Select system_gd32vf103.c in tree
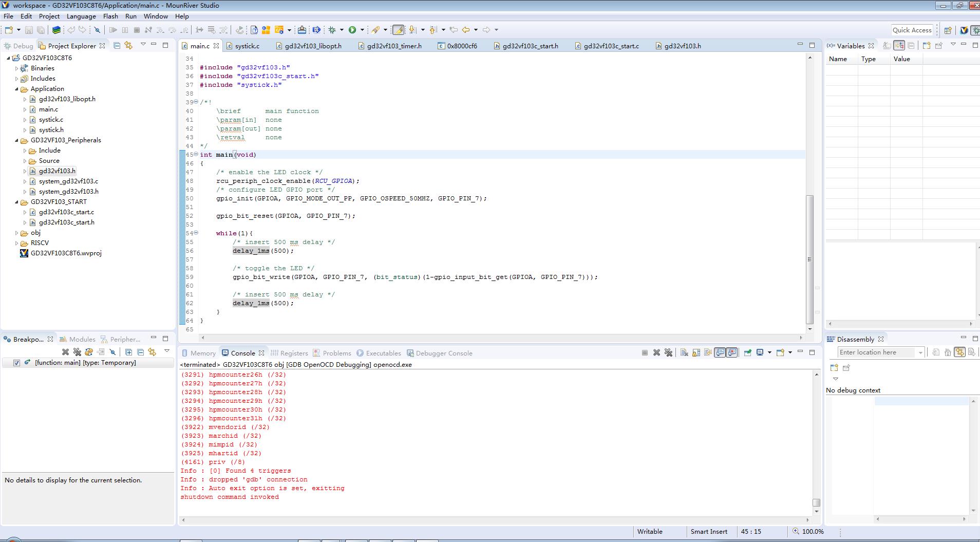The image size is (980, 542). [68, 181]
